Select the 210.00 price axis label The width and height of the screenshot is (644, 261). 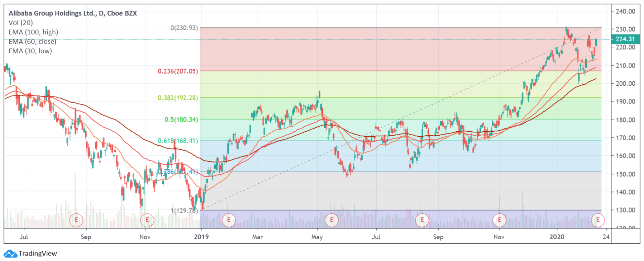coord(625,66)
